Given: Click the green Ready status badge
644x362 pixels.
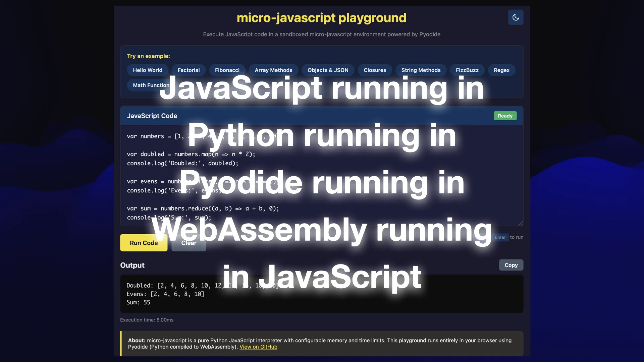Looking at the screenshot, I should click(505, 116).
